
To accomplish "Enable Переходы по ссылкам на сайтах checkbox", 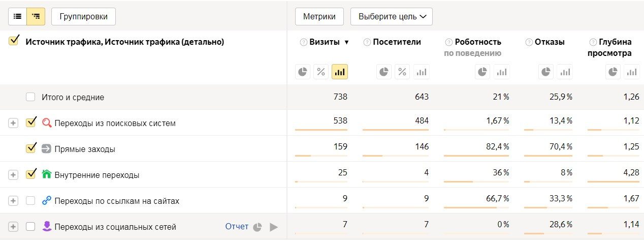I will click(x=30, y=201).
